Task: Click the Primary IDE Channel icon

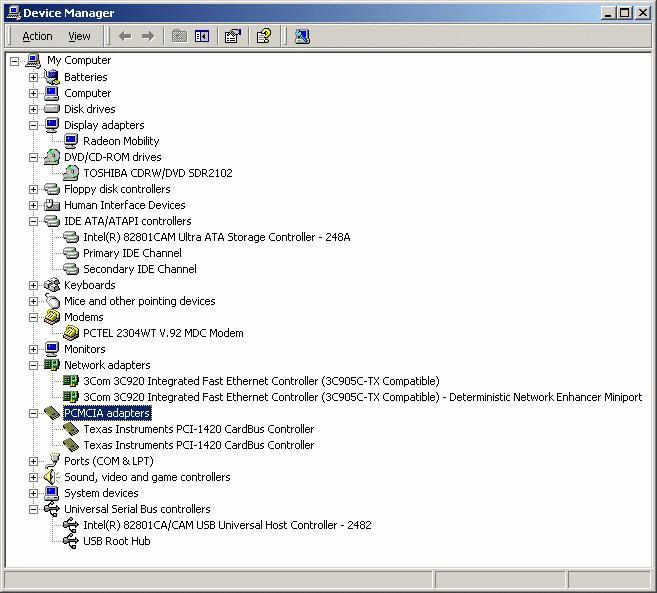Action: click(71, 253)
